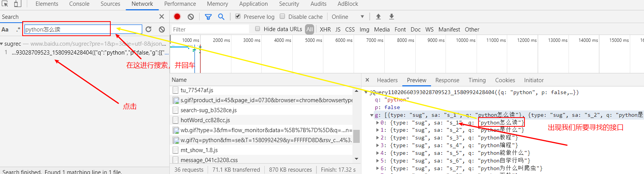Filter requests by Other

click(472, 29)
